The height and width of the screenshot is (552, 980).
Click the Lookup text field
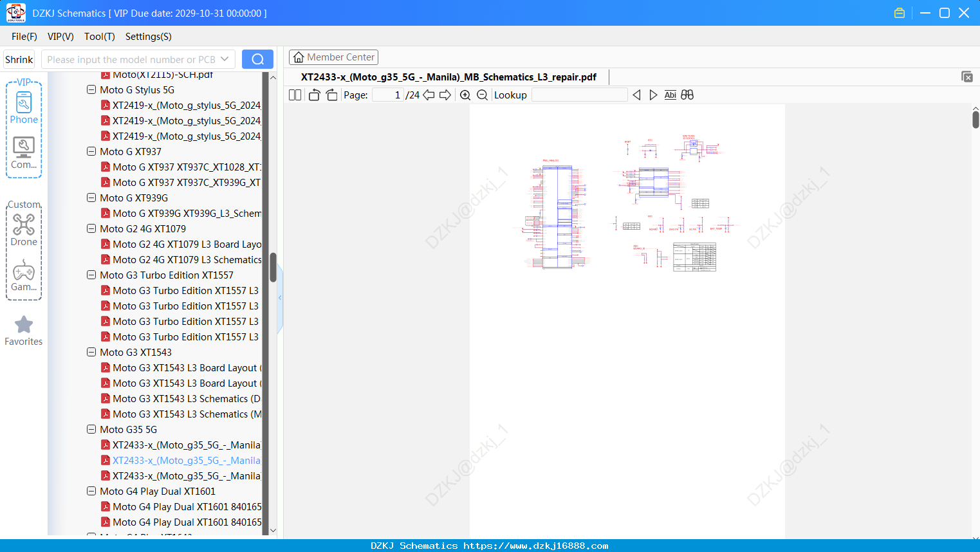(x=579, y=95)
